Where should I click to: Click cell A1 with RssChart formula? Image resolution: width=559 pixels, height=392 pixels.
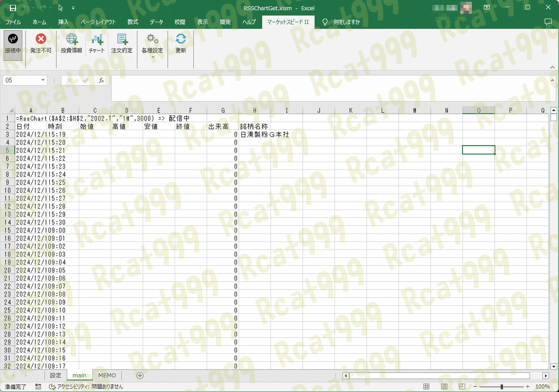[31, 118]
